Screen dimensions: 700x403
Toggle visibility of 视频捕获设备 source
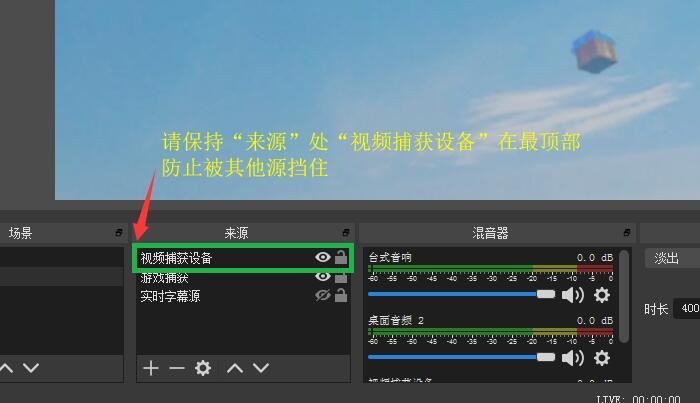(x=323, y=257)
